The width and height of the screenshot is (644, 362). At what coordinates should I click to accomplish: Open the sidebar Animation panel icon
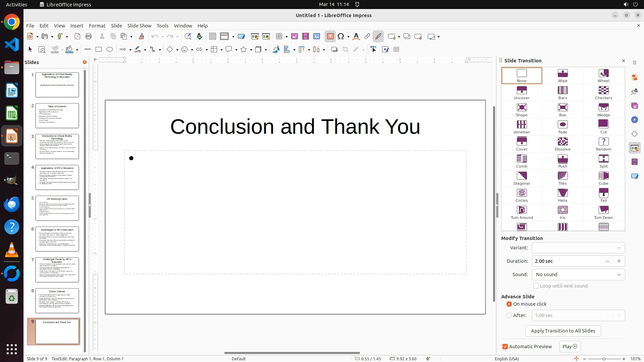point(634,162)
